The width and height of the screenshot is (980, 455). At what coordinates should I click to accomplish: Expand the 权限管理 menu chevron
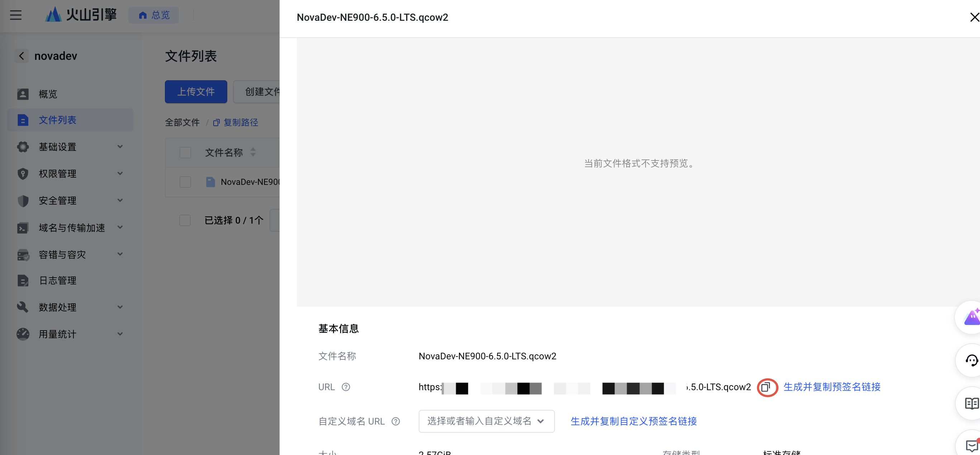tap(120, 174)
